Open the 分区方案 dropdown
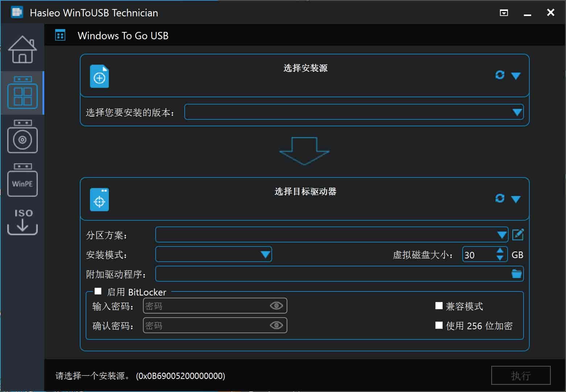This screenshot has width=566, height=392. [x=332, y=234]
